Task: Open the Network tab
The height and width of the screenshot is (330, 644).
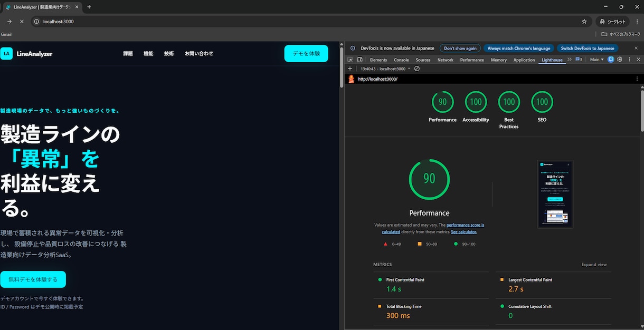Action: [445, 60]
